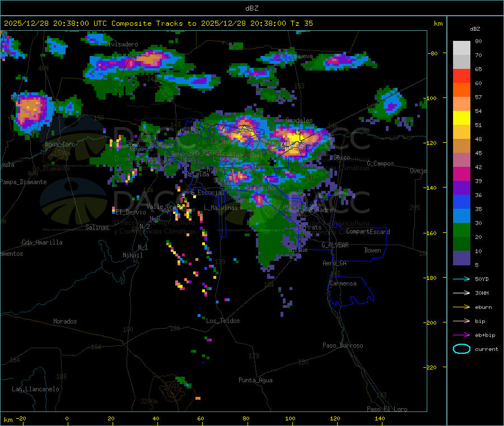Click the 'Aero_GA' map label
Image resolution: width=504 pixels, height=426 pixels.
[335, 263]
